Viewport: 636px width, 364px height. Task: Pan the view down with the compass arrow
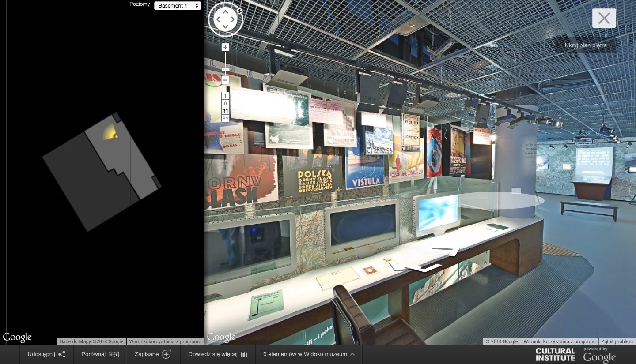[x=225, y=27]
